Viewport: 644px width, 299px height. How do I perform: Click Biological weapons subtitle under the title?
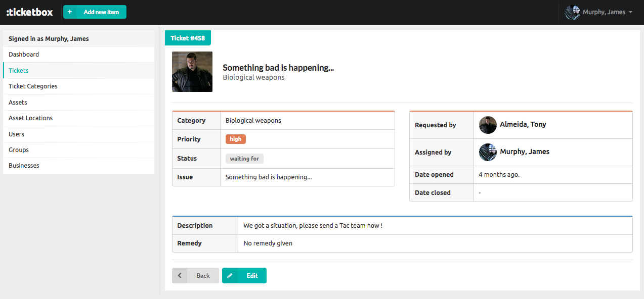(x=253, y=77)
